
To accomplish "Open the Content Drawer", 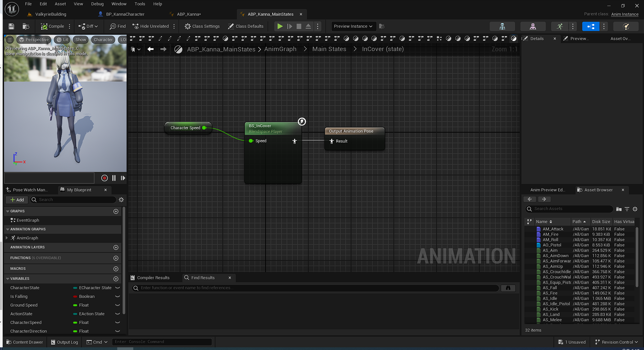I will point(25,342).
